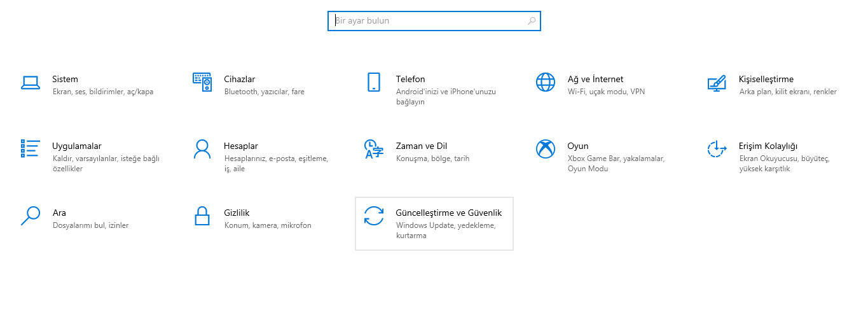The height and width of the screenshot is (331, 868).
Task: Open the Güncelleştirme ve Güvenlik label
Action: (x=448, y=213)
